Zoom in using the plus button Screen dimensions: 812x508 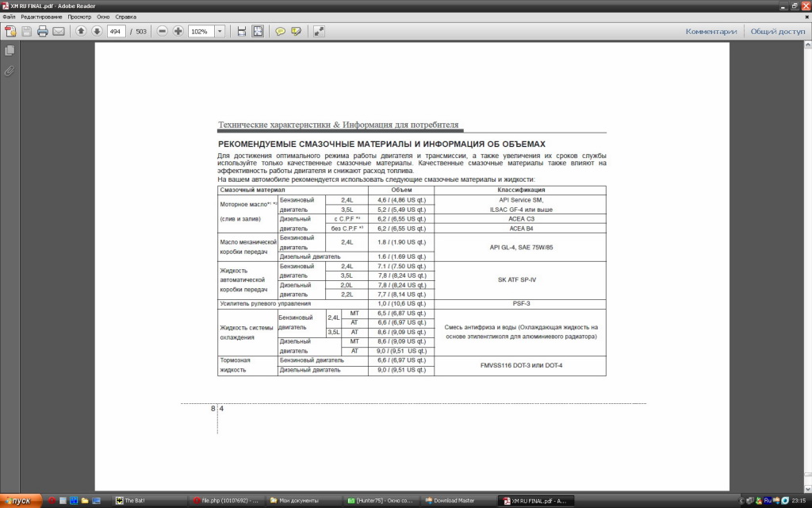tap(178, 31)
